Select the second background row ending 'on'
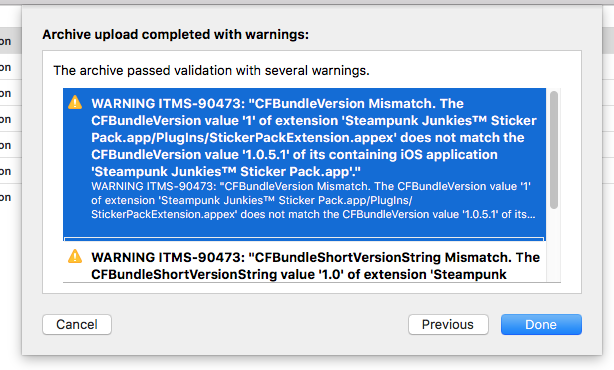The width and height of the screenshot is (614, 370). click(x=11, y=67)
